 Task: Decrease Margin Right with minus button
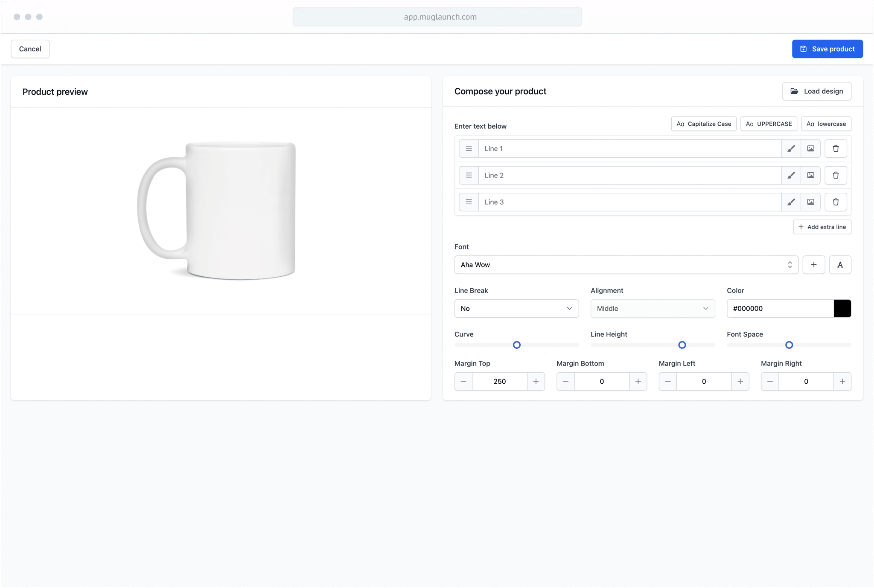tap(770, 381)
